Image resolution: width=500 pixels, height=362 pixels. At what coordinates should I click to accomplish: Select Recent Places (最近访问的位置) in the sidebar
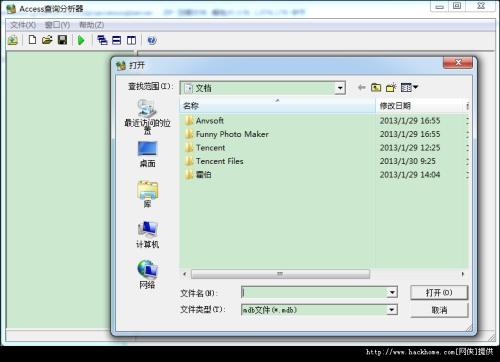coord(147,117)
